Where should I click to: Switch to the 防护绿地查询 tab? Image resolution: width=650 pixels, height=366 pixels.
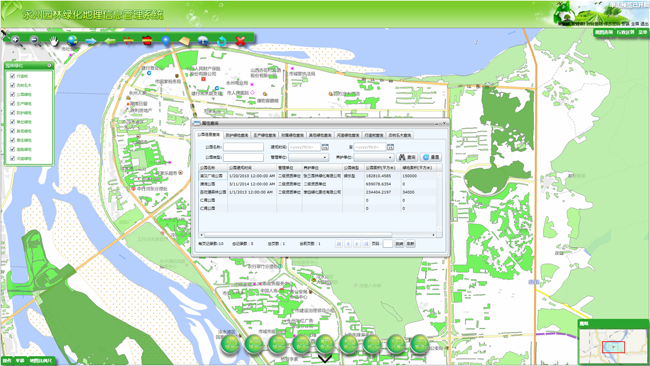(237, 135)
